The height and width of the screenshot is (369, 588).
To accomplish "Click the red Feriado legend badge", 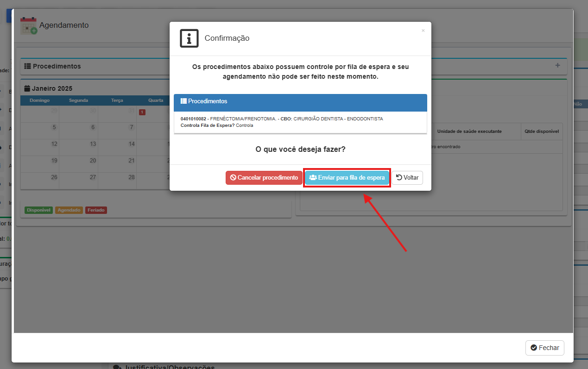I will (96, 210).
